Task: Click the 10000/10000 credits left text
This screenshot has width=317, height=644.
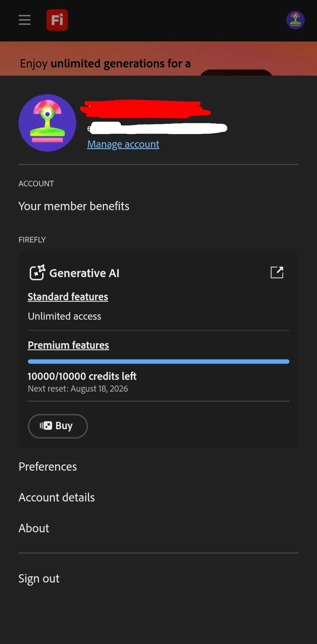Action: (x=82, y=376)
